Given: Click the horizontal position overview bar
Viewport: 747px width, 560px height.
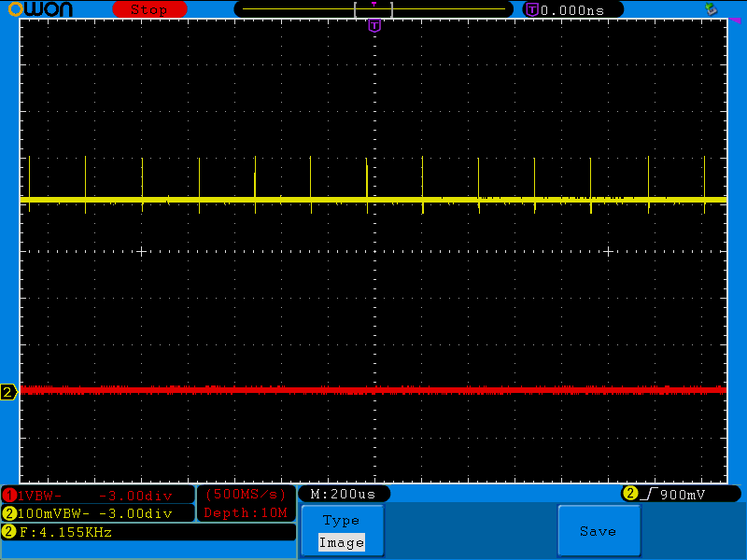Looking at the screenshot, I should [x=373, y=9].
